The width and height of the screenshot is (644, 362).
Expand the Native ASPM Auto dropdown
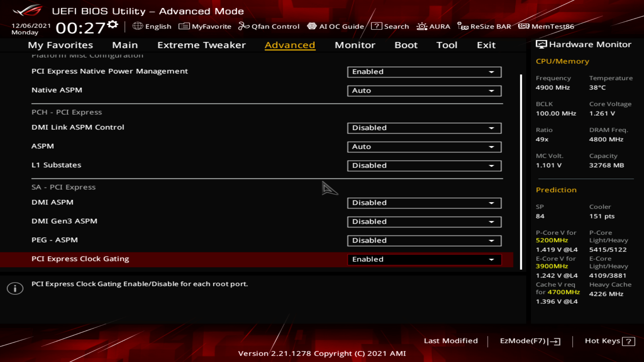(424, 90)
